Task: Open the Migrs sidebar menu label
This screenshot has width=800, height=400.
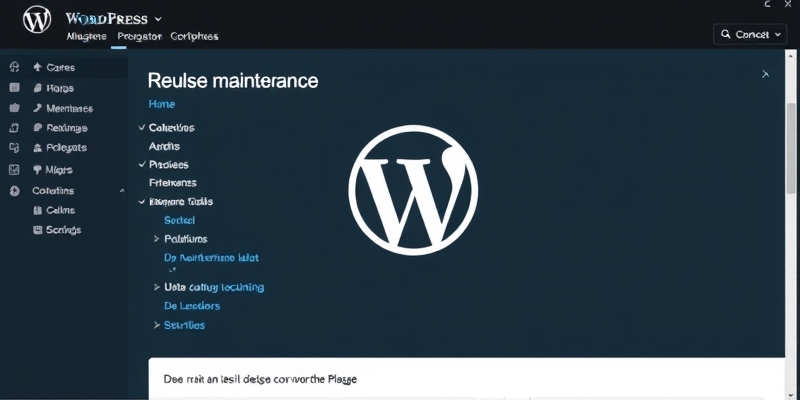Action: [59, 170]
